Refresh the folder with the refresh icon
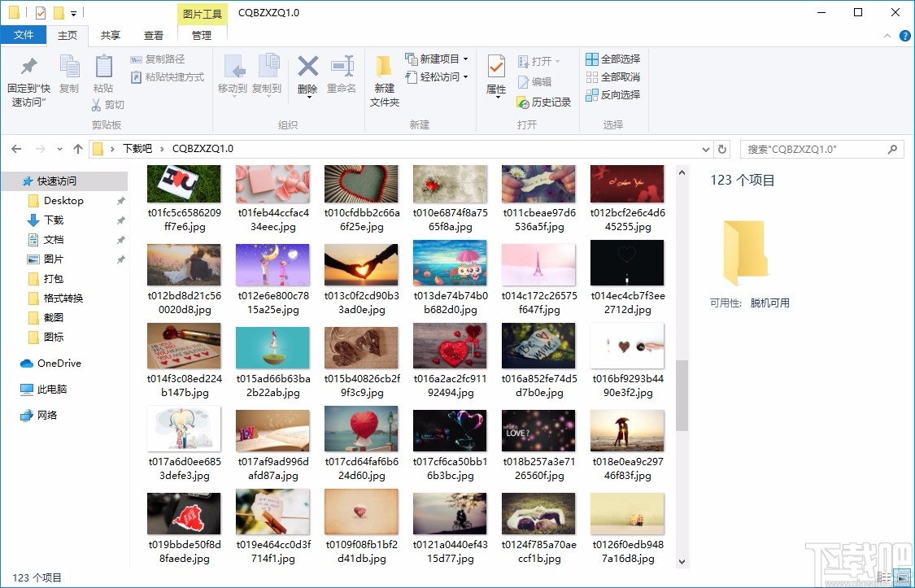Screen dimensions: 915x588 722,149
